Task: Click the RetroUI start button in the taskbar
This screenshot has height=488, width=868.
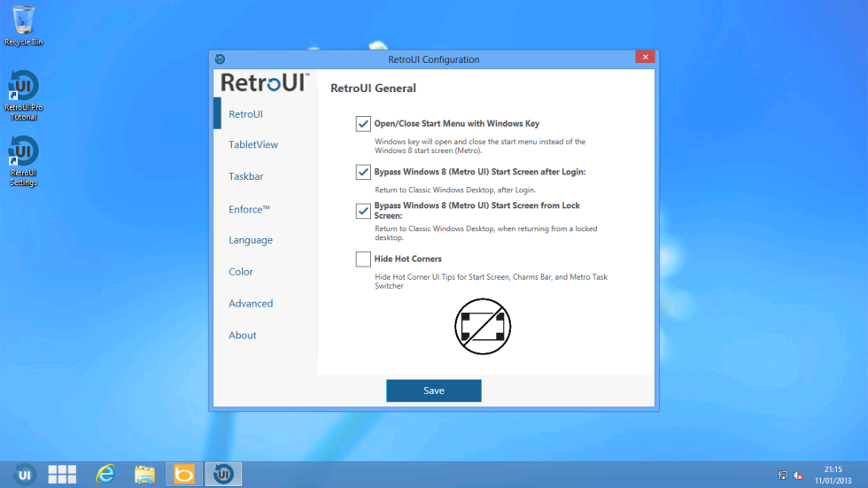Action: tap(25, 475)
